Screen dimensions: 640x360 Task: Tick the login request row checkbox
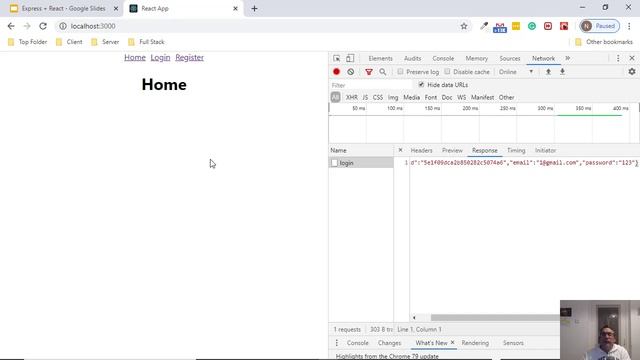coord(335,163)
